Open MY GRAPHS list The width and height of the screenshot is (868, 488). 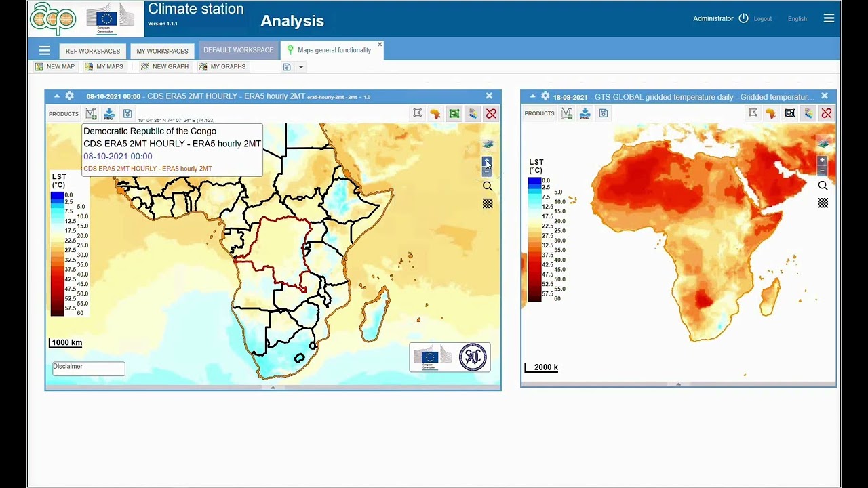point(222,66)
